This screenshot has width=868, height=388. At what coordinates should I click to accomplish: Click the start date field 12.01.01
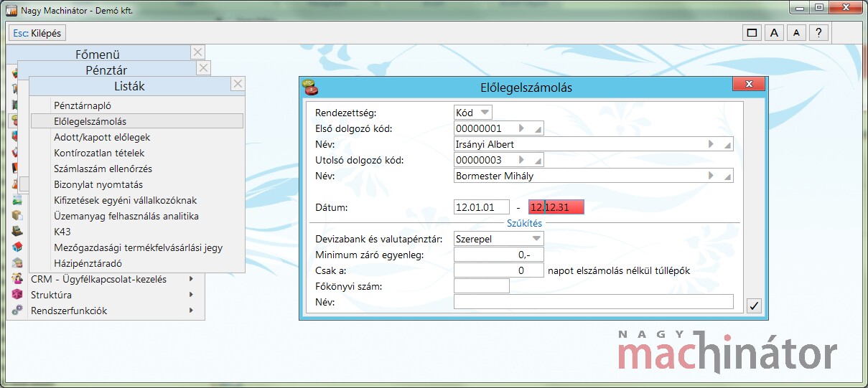click(482, 207)
